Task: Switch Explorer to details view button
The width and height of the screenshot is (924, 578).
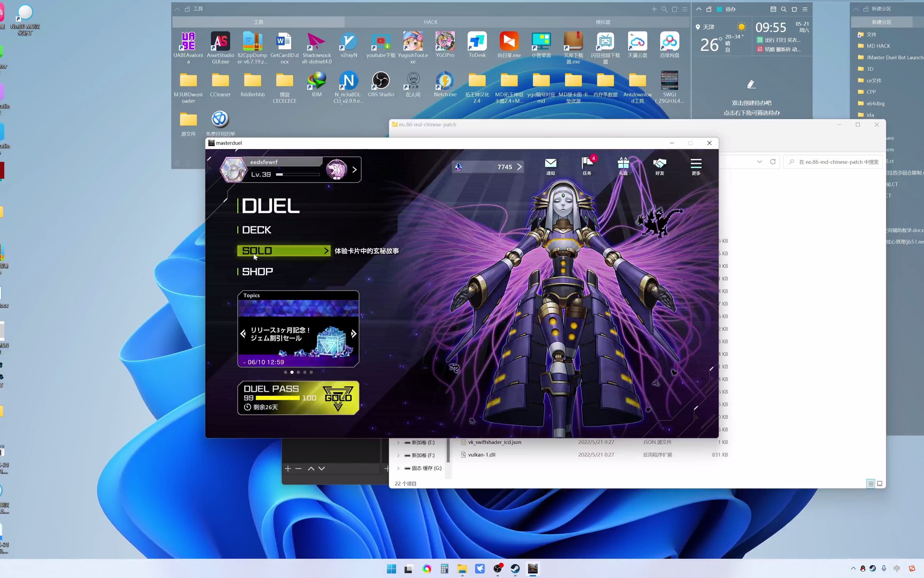Action: 871,484
